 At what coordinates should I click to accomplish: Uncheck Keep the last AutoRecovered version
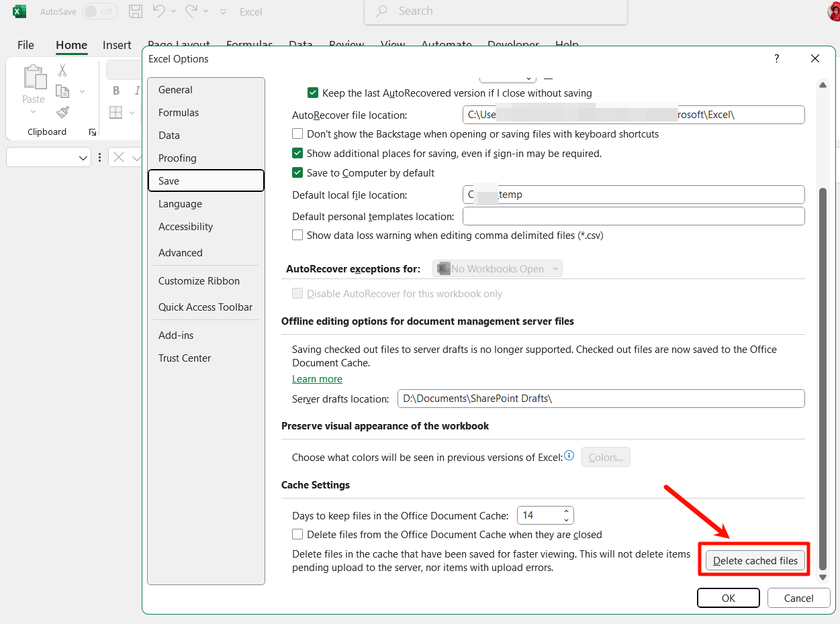point(313,93)
